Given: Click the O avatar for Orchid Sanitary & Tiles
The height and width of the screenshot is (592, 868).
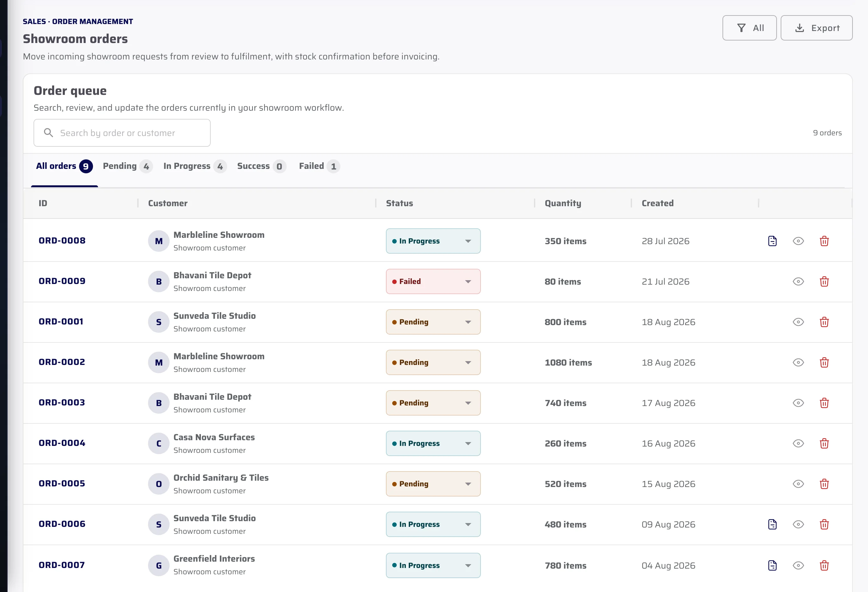Looking at the screenshot, I should pyautogui.click(x=159, y=484).
